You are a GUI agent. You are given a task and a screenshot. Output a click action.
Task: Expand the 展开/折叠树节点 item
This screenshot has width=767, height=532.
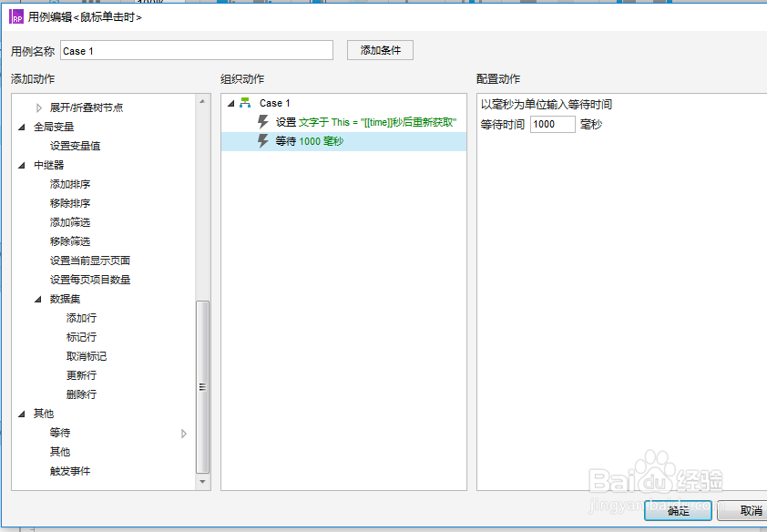[37, 107]
